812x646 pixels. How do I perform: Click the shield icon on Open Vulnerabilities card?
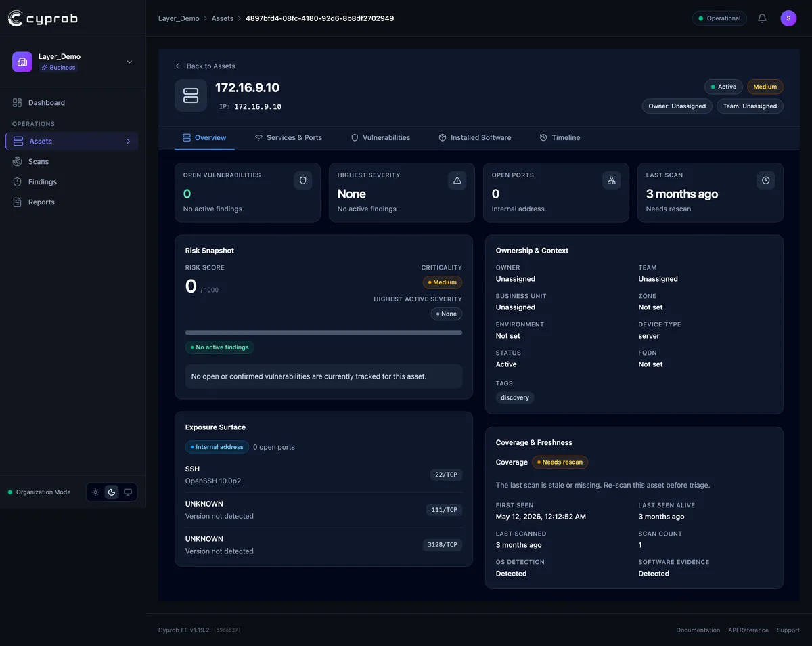pyautogui.click(x=302, y=180)
